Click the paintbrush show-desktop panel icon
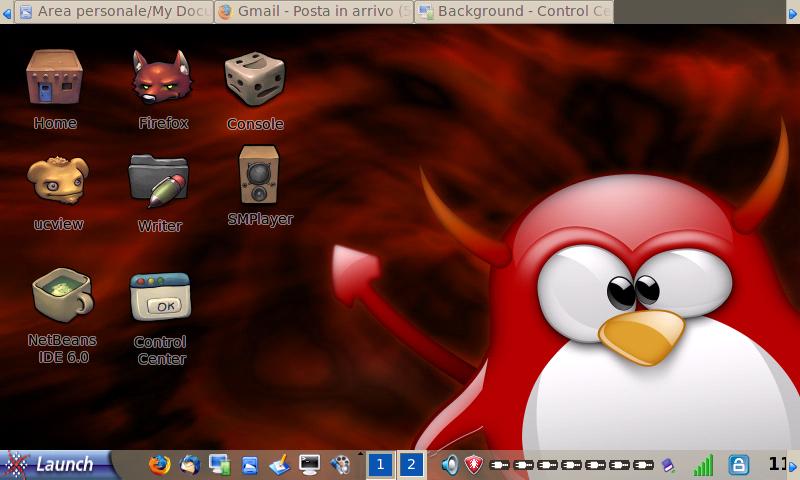800x480 pixels. 280,465
